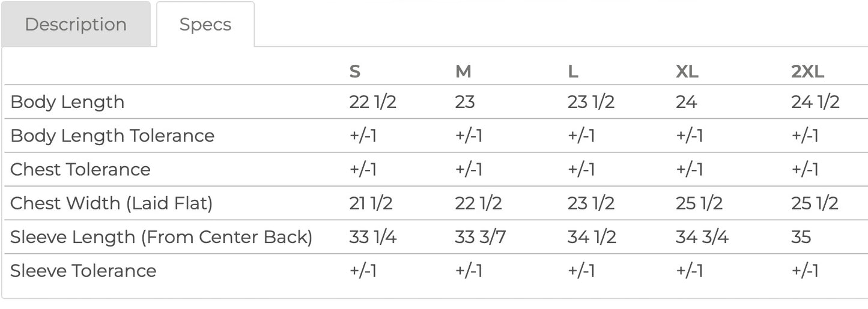The image size is (868, 309).
Task: Click the M size column header
Action: point(463,72)
